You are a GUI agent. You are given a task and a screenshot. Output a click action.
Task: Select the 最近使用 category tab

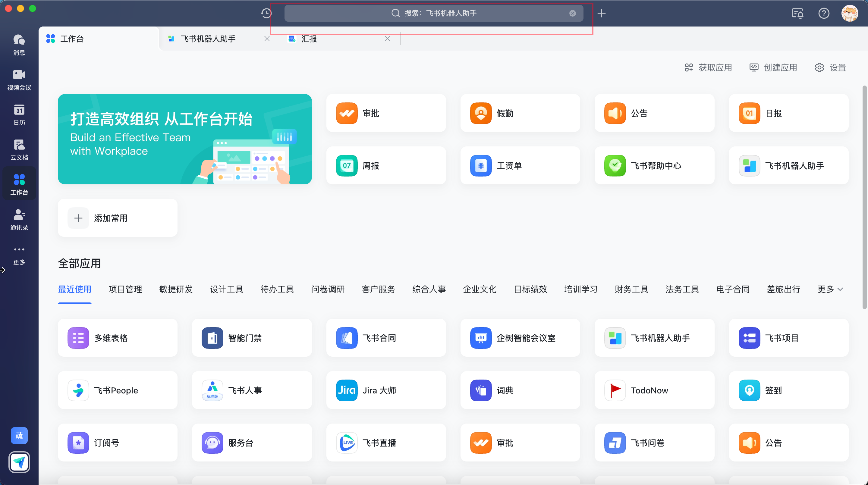pos(74,289)
